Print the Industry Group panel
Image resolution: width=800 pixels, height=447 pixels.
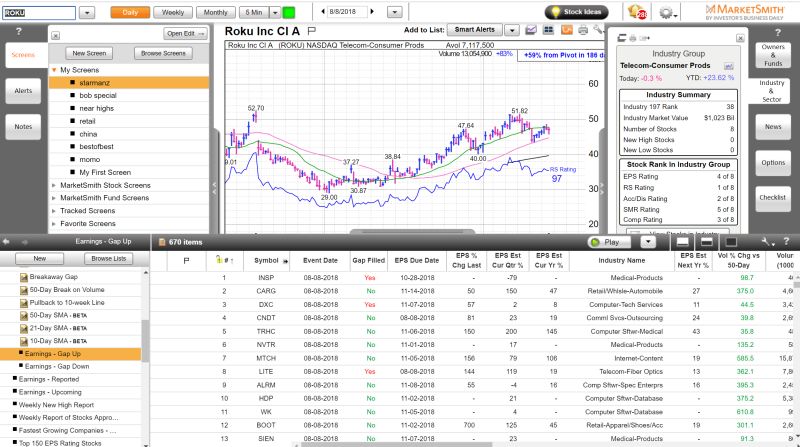click(633, 38)
